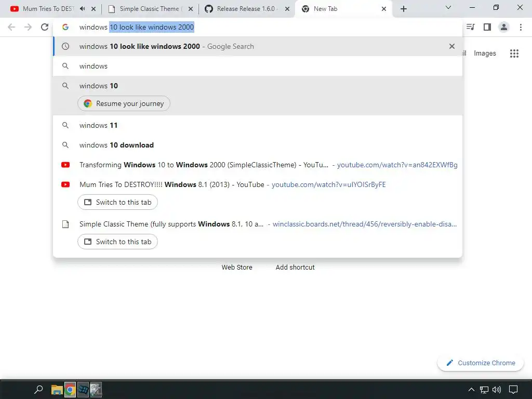Open Transforming Windows 10 to Windows 2000 video suggestion
532x399 pixels.
pyautogui.click(x=258, y=165)
